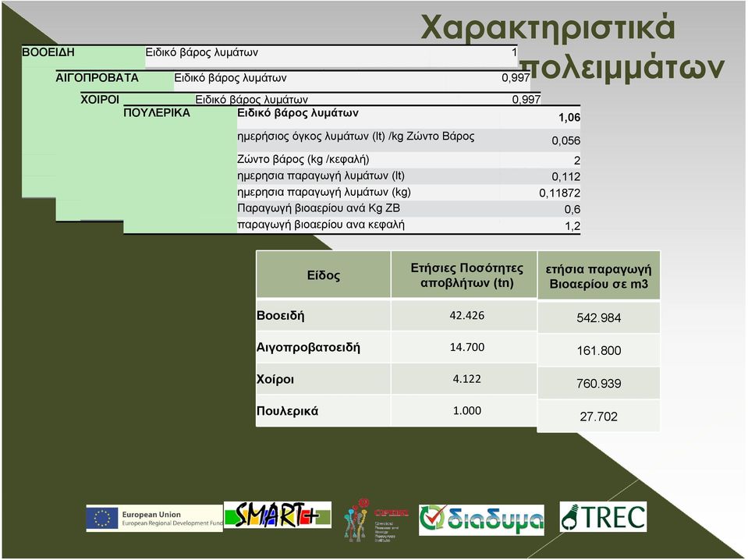
Task: Select bold value 1,06
Action: 569,117
